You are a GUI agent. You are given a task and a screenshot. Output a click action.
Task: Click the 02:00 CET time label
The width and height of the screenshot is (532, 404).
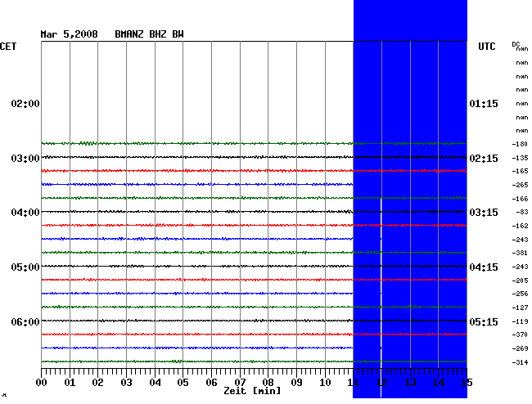25,104
